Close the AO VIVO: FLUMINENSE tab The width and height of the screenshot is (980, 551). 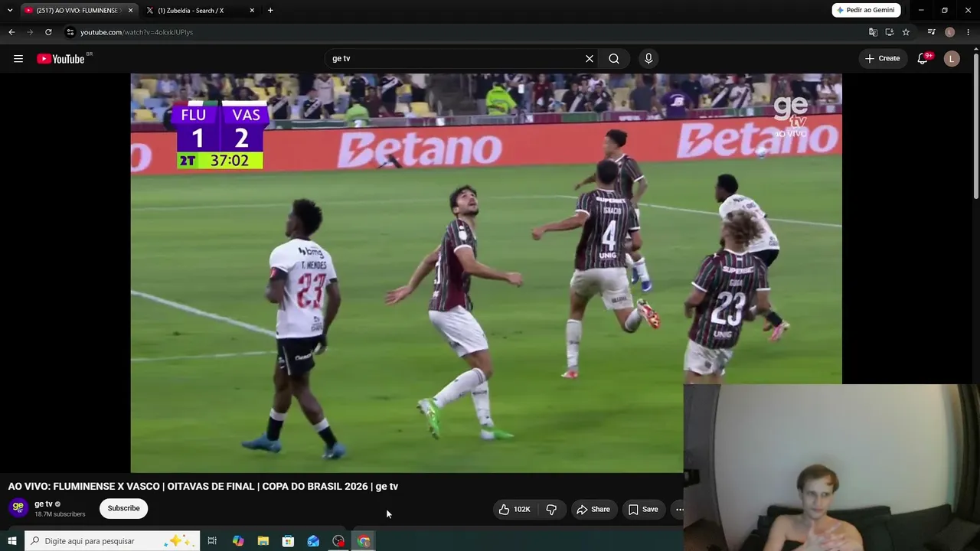tap(130, 11)
